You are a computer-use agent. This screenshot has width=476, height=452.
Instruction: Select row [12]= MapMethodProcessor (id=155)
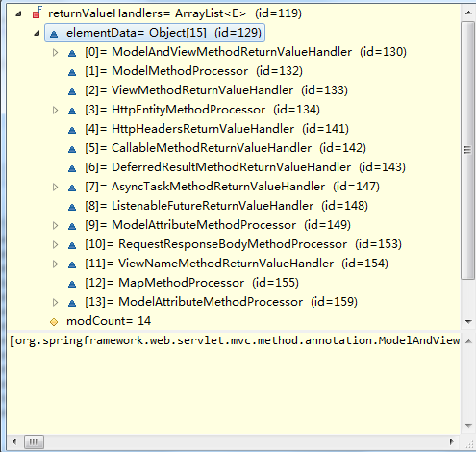(191, 283)
